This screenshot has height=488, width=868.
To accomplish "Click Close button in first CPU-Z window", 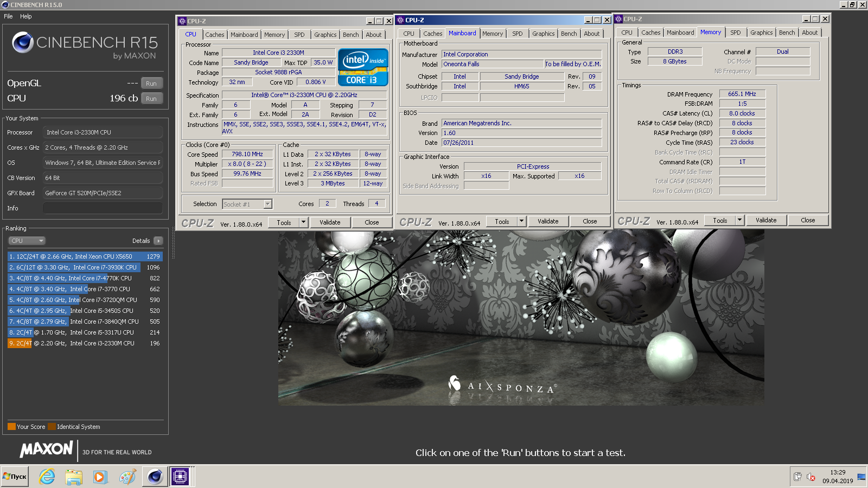I will (x=372, y=222).
